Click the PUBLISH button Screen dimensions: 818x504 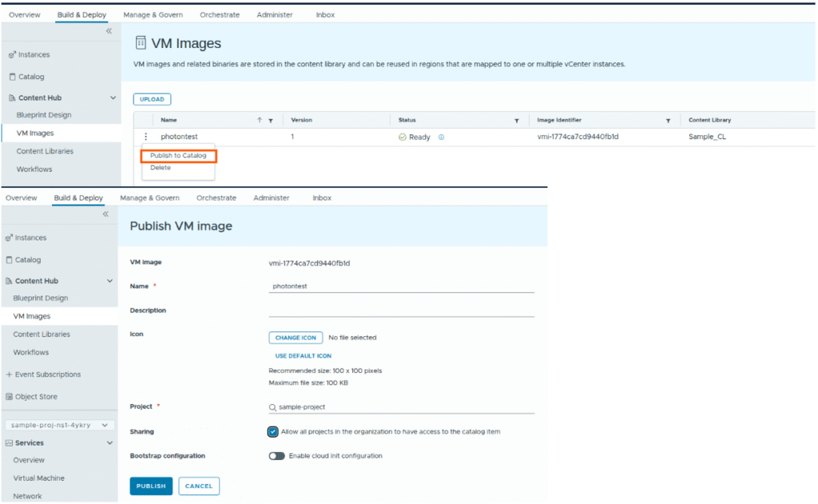tap(151, 486)
